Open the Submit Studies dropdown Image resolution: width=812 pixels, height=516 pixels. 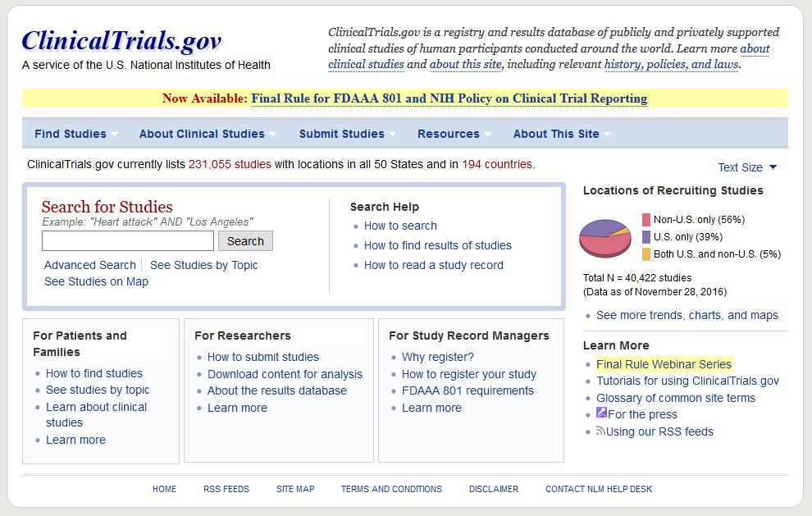347,135
